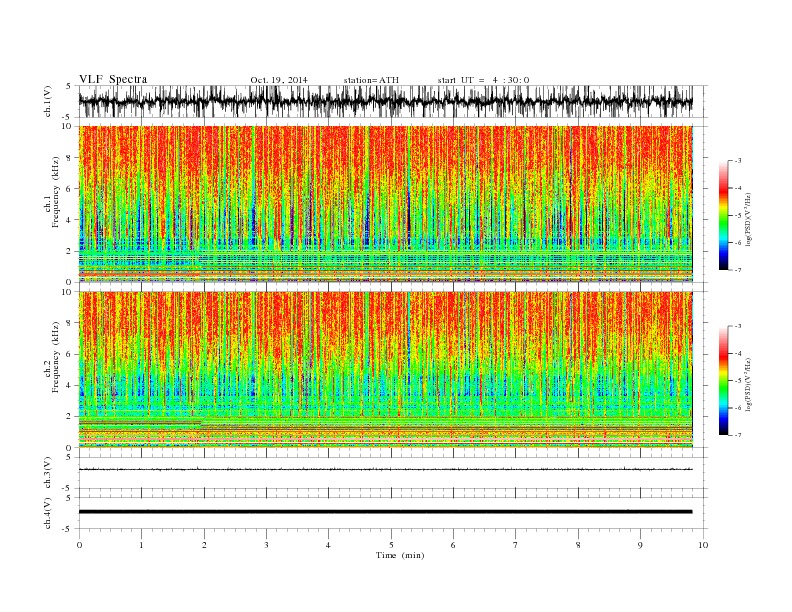Click the "start UT = 4:30:0" text
Image resolution: width=792 pixels, height=612 pixels.
point(483,80)
